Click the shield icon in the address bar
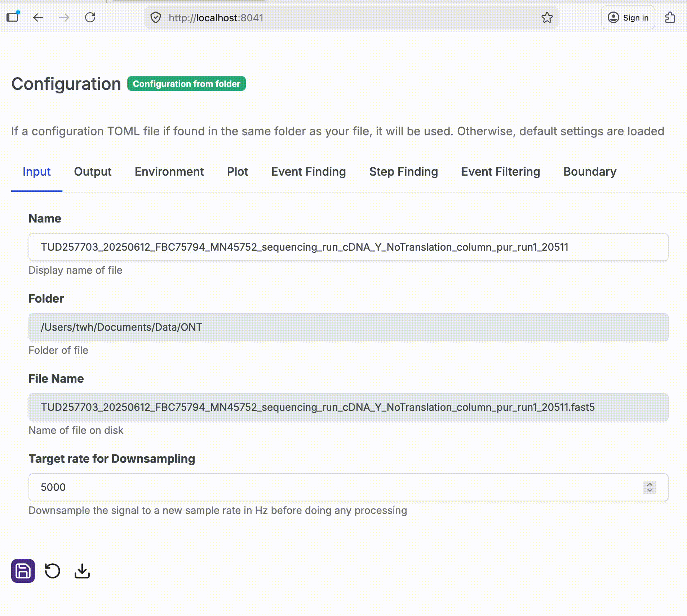The image size is (687, 616). pyautogui.click(x=156, y=17)
